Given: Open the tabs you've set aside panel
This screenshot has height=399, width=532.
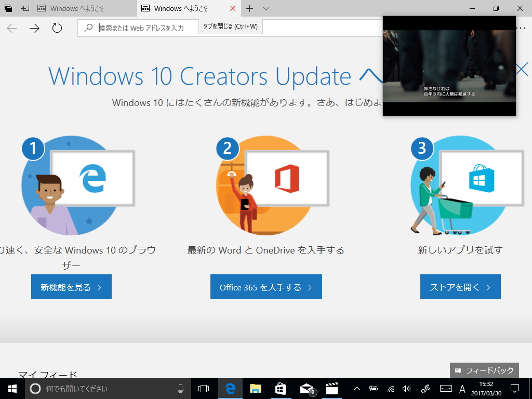Looking at the screenshot, I should tap(8, 8).
